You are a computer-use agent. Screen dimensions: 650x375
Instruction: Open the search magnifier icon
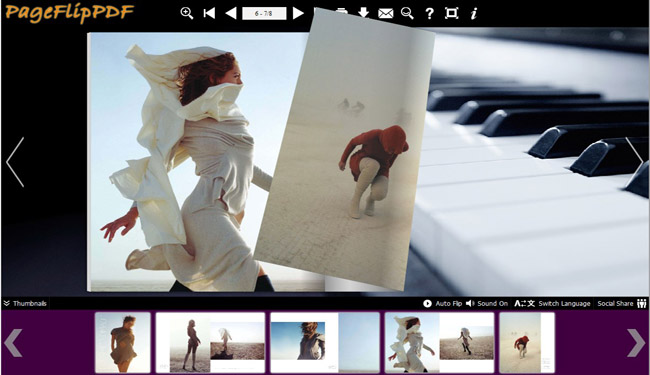(x=407, y=13)
